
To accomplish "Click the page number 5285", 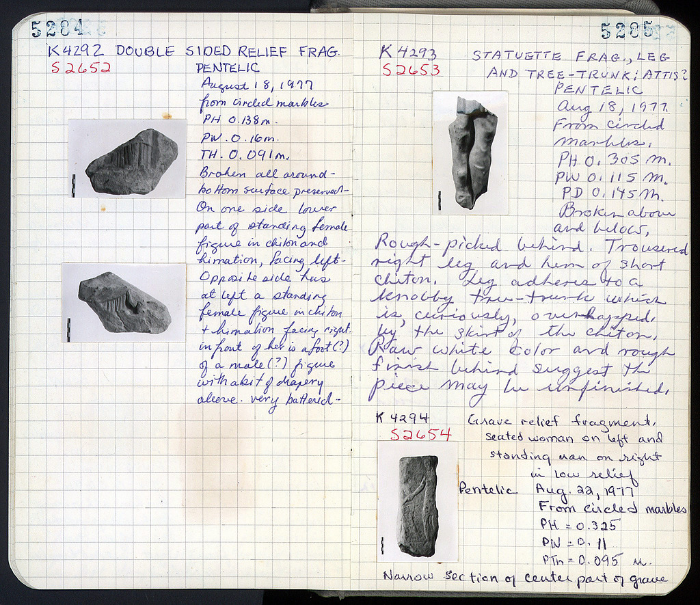I will (627, 31).
